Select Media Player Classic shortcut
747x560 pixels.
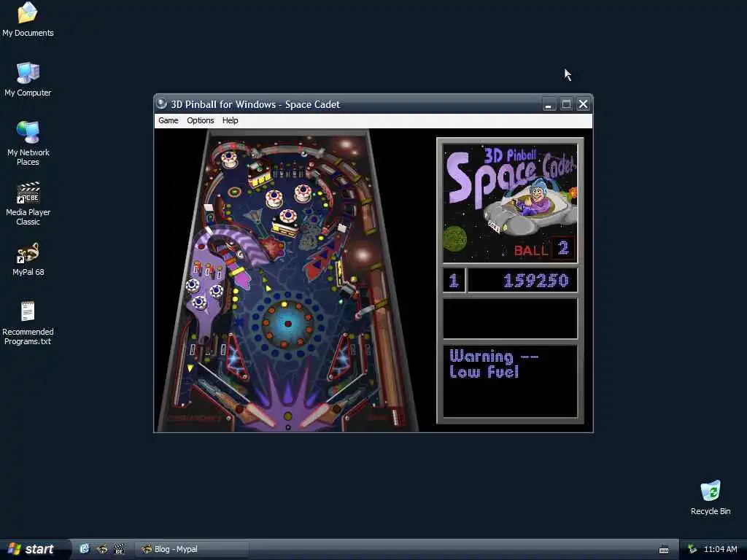click(28, 203)
